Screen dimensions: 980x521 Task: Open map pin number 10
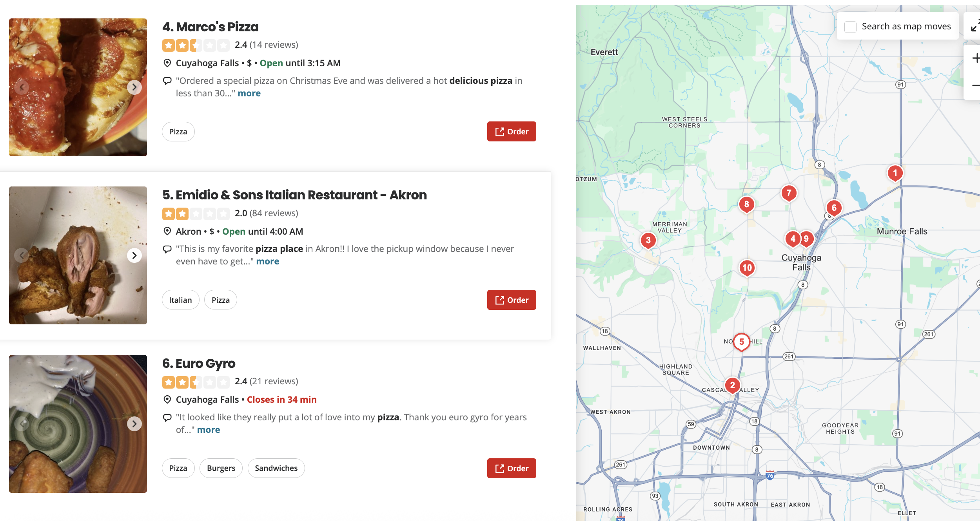[747, 268]
